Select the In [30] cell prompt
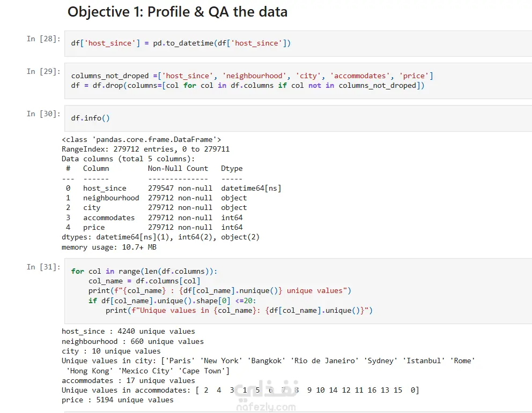 (x=43, y=114)
